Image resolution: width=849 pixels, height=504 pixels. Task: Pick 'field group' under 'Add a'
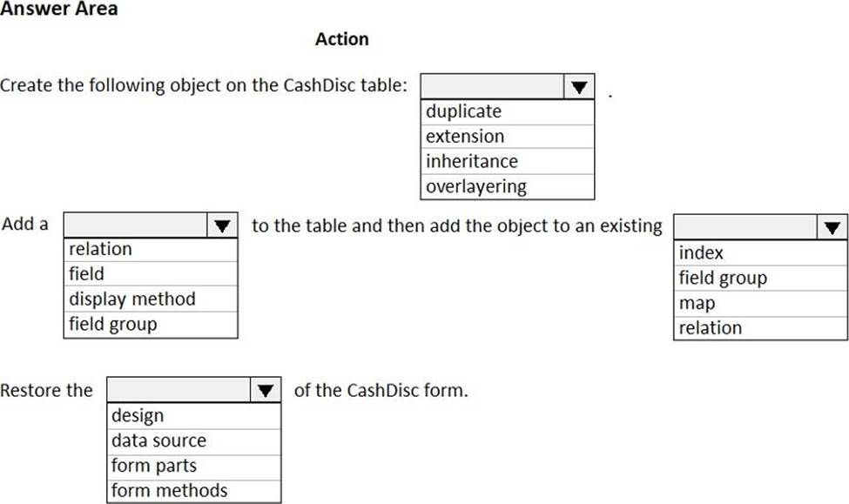click(151, 325)
